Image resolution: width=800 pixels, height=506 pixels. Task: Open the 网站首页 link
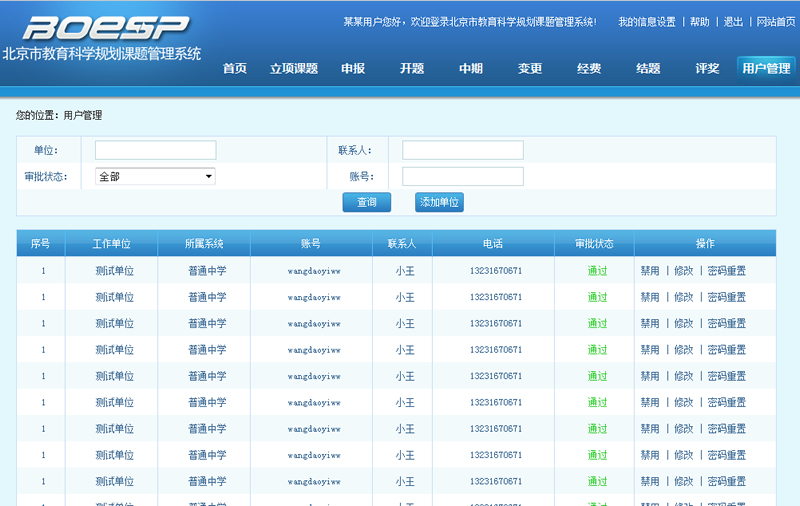777,22
